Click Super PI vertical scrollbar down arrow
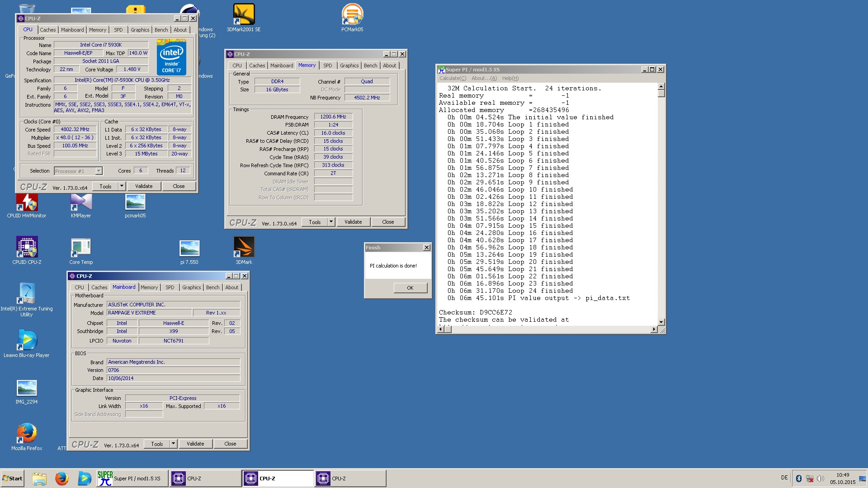 [x=661, y=322]
